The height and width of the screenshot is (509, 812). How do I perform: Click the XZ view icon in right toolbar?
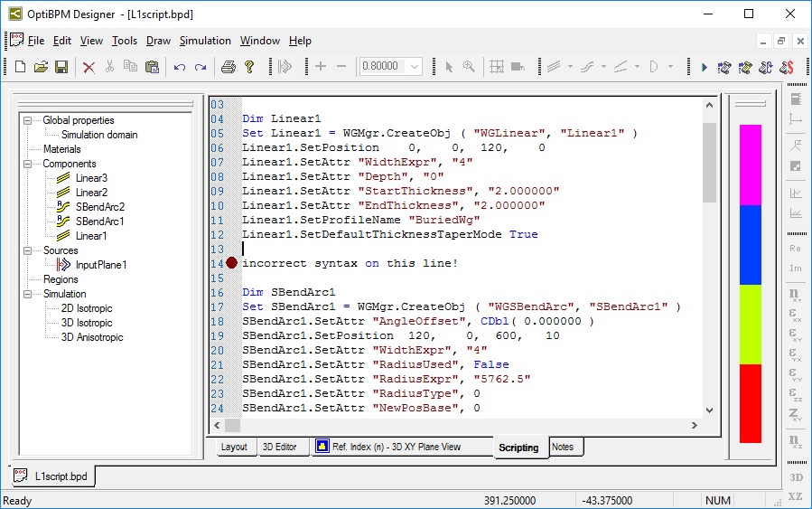tap(796, 496)
